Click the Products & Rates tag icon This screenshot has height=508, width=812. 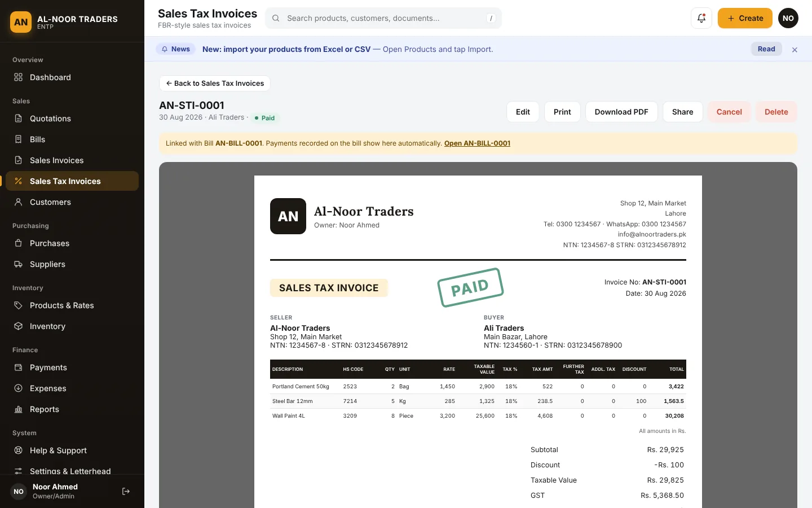tap(18, 305)
